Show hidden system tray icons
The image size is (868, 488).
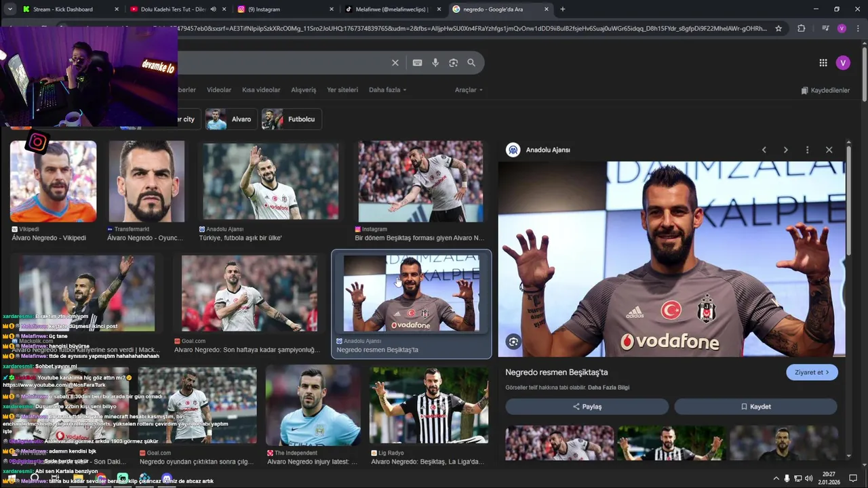776,479
